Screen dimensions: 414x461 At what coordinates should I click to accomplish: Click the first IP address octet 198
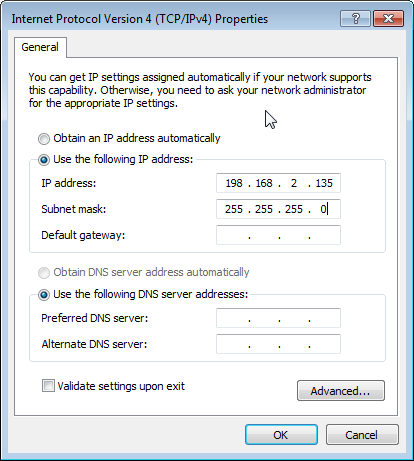click(234, 183)
